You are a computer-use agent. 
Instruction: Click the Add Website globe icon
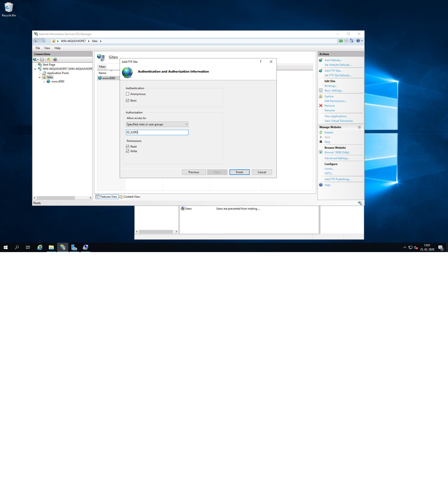point(321,60)
